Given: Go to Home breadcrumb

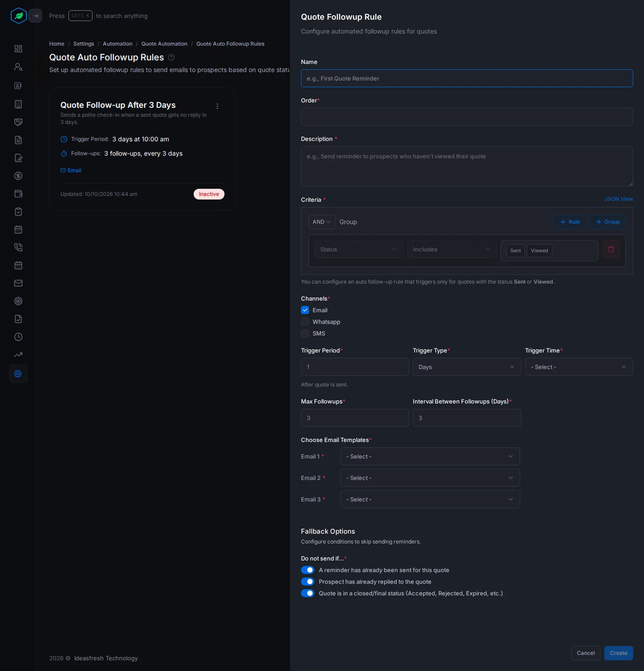Looking at the screenshot, I should 57,44.
